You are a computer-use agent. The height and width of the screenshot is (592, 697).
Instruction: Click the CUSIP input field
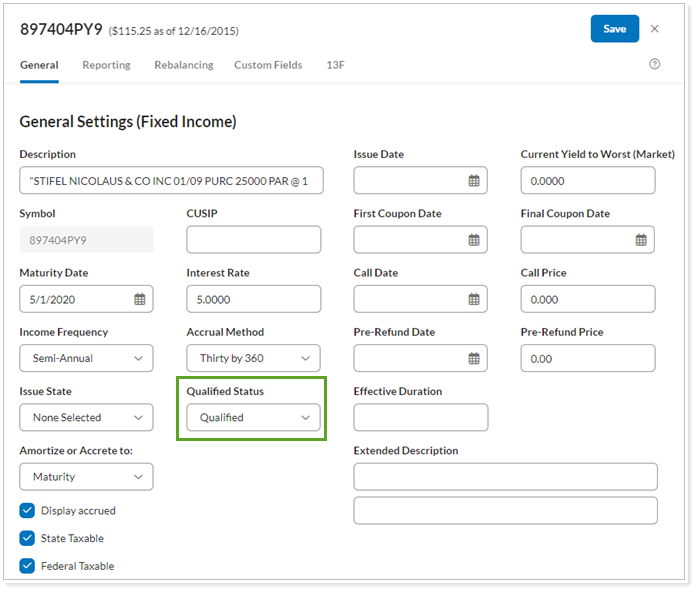click(254, 240)
